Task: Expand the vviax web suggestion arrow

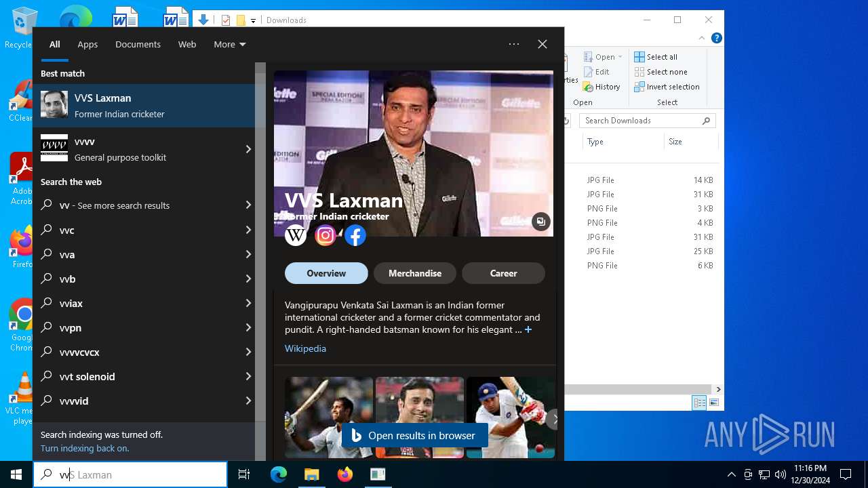Action: click(x=248, y=304)
